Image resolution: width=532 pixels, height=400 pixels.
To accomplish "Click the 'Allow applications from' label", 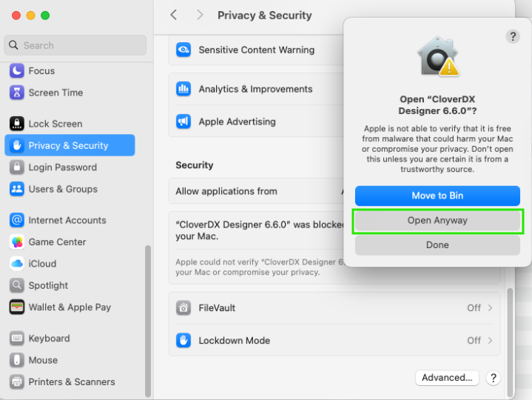I will point(226,191).
